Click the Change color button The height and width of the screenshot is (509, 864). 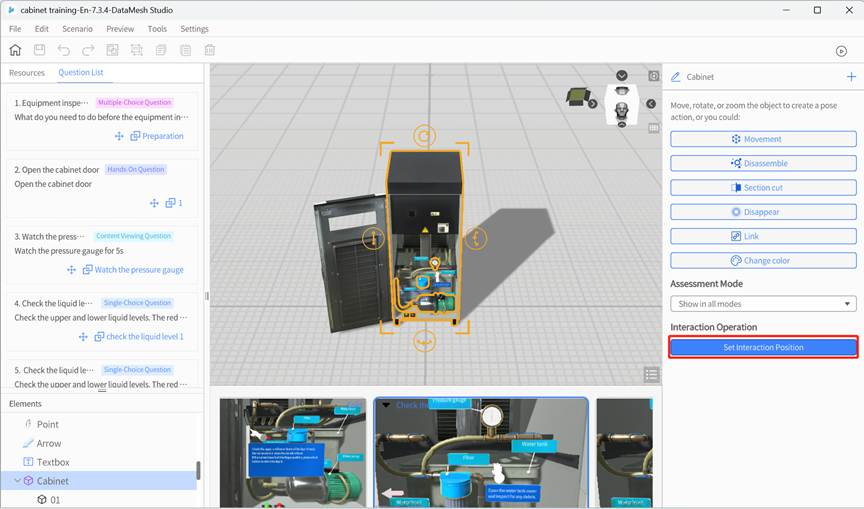tap(763, 260)
